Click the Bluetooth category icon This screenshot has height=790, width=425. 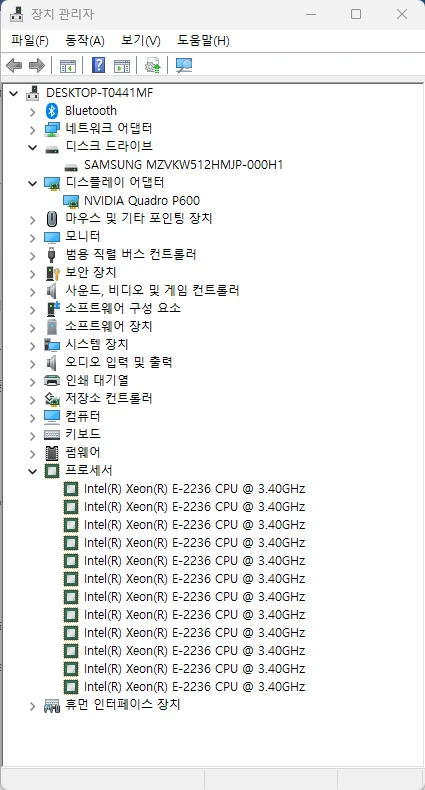click(x=52, y=111)
